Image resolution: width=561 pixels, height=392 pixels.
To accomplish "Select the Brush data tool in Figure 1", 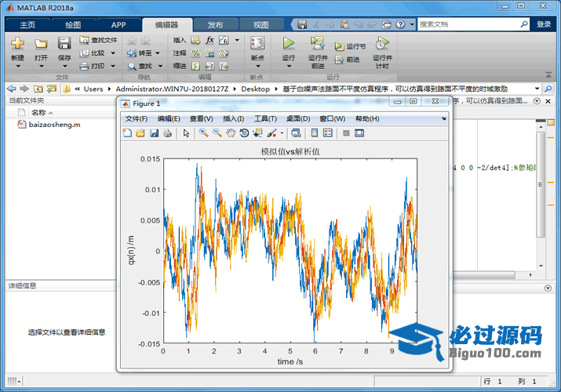I will (272, 133).
